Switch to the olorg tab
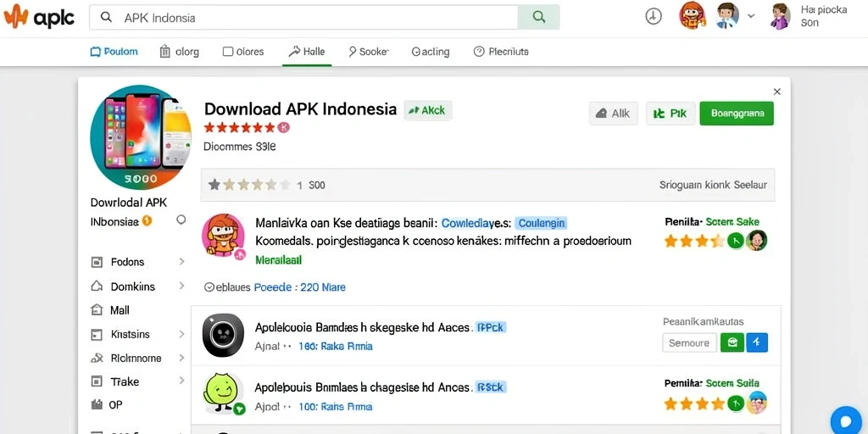The height and width of the screenshot is (434, 868). point(180,52)
